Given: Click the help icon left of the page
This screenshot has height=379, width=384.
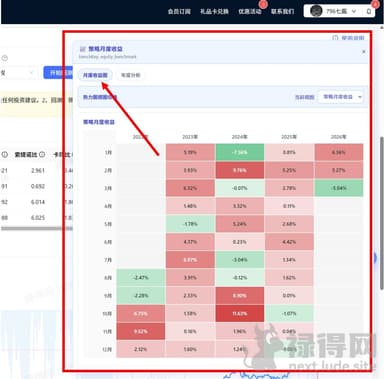Looking at the screenshot, I should pyautogui.click(x=4, y=58).
